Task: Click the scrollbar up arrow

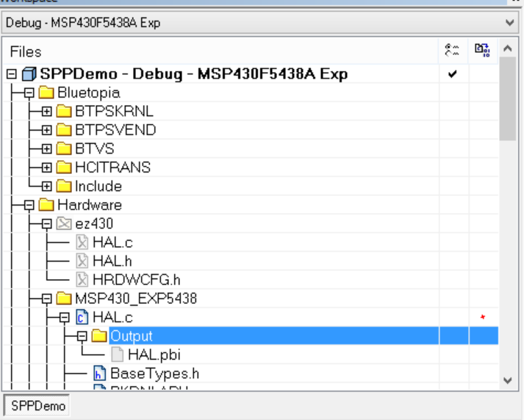Action: [x=508, y=48]
